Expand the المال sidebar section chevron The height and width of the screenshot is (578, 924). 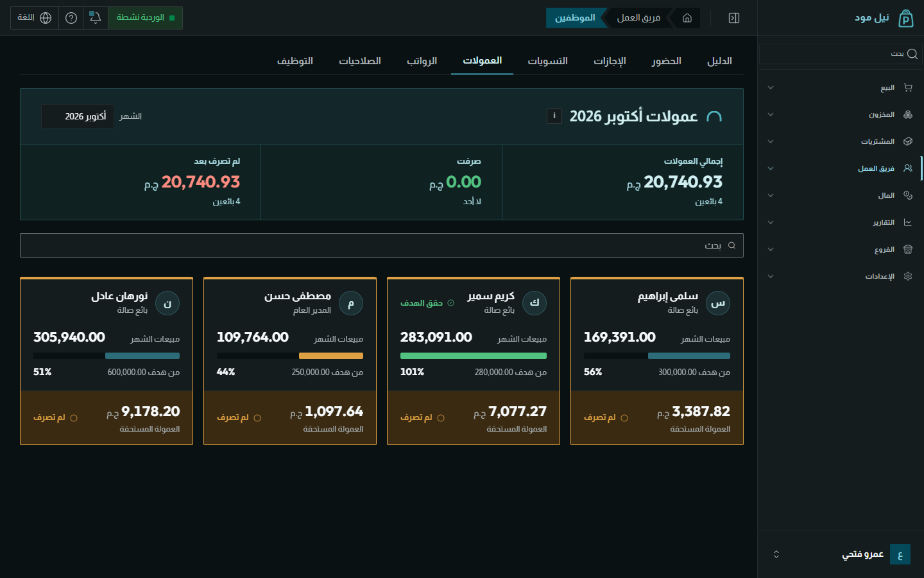click(x=771, y=195)
